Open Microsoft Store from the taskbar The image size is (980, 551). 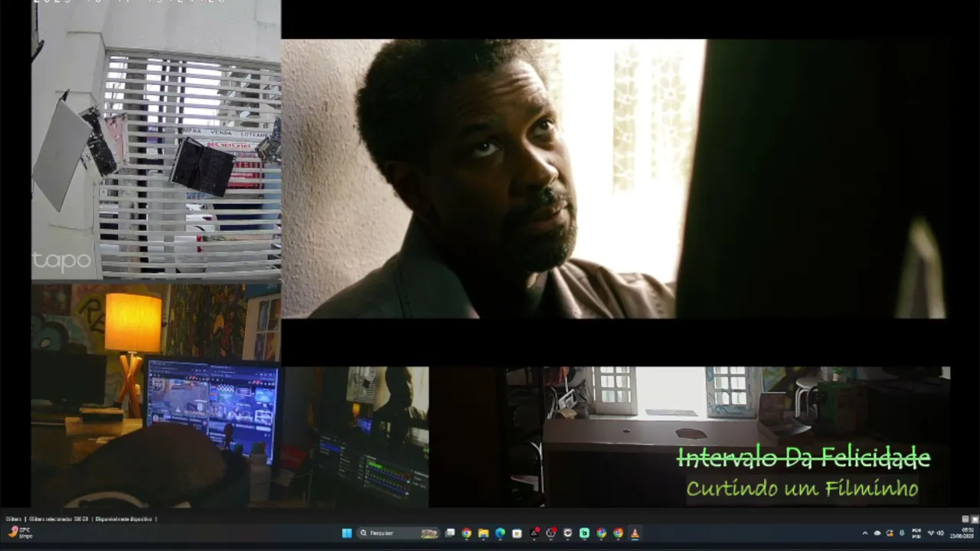pos(517,533)
